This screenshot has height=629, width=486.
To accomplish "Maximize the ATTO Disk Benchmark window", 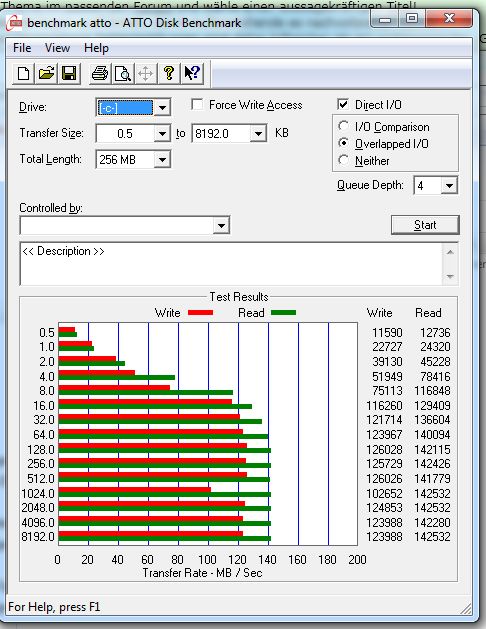I will click(x=411, y=19).
